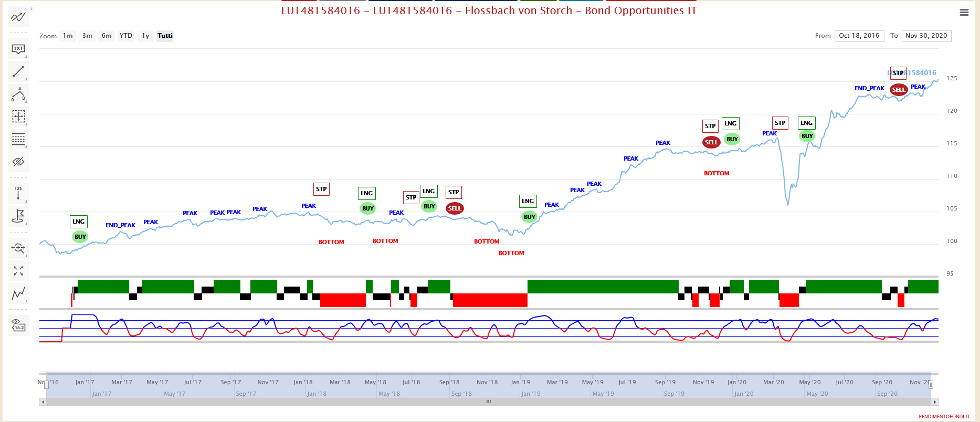Open the indicators tool in sidebar

coord(18,17)
